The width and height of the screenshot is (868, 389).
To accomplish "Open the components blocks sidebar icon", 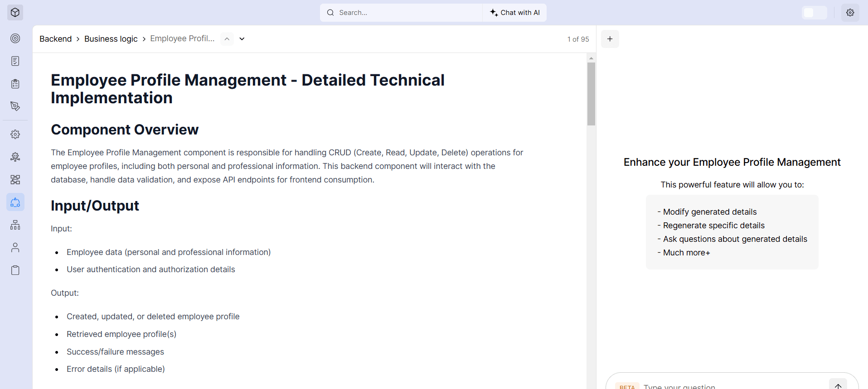I will [x=15, y=180].
